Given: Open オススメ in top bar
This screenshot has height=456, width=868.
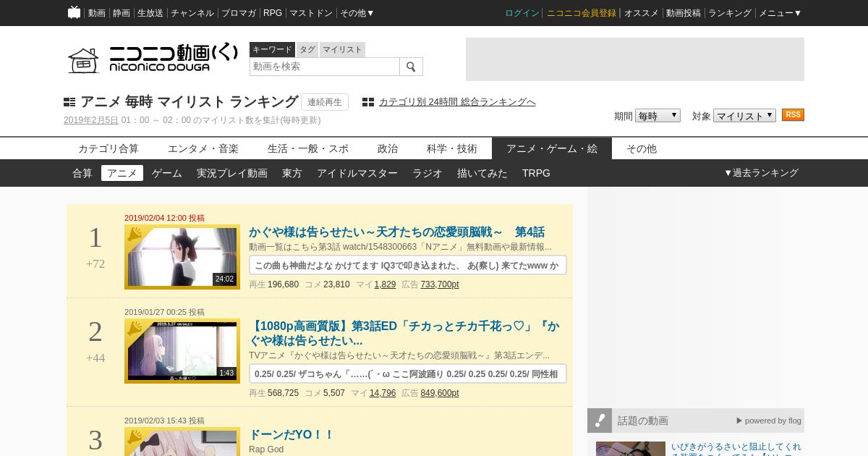Looking at the screenshot, I should (x=642, y=13).
